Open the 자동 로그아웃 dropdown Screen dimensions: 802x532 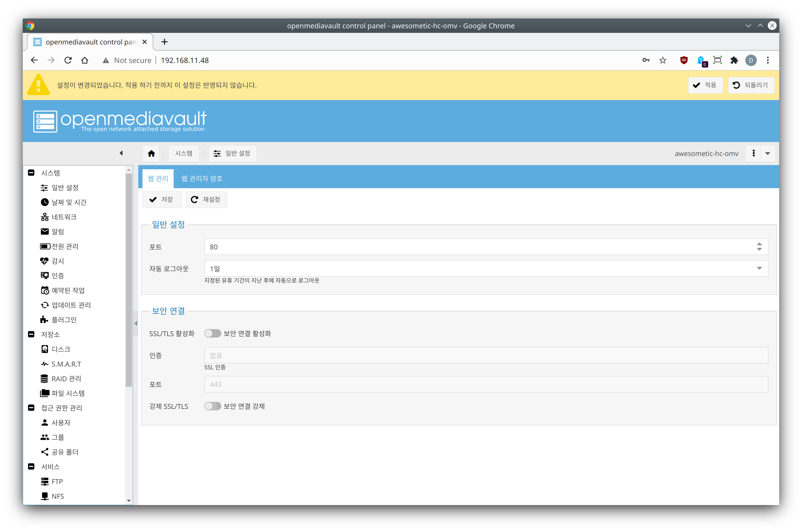(759, 268)
